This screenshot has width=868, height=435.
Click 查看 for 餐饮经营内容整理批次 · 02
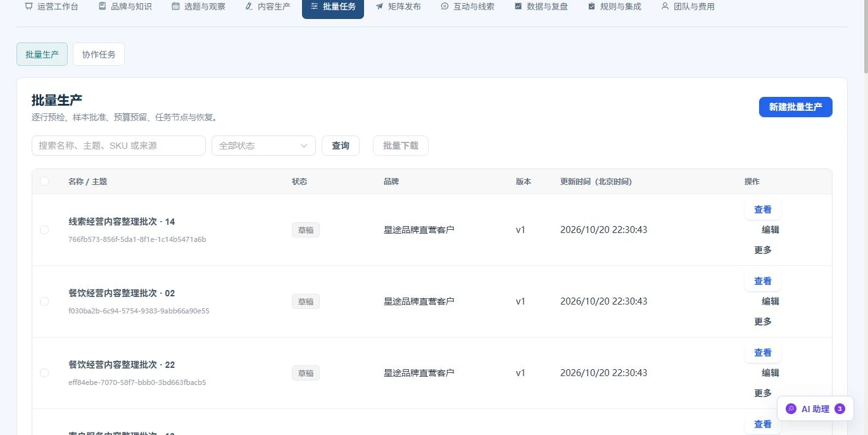763,281
